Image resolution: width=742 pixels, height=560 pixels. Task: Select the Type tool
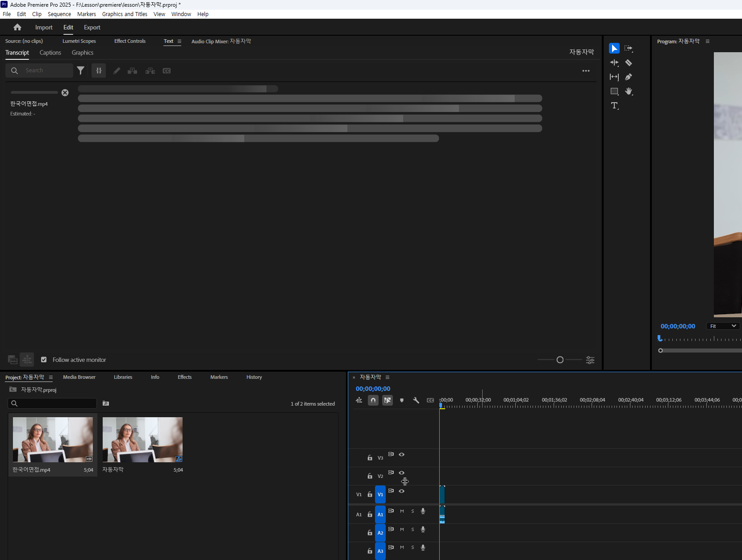click(x=614, y=106)
